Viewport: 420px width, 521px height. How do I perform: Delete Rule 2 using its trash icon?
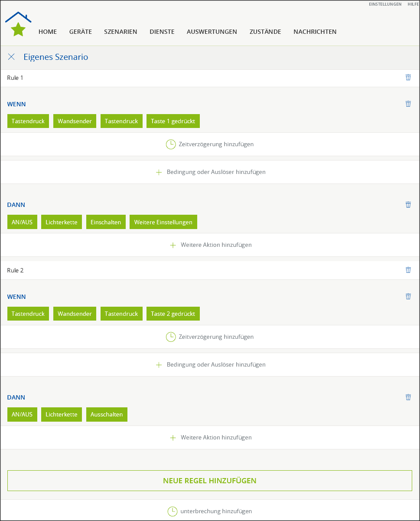click(x=408, y=270)
